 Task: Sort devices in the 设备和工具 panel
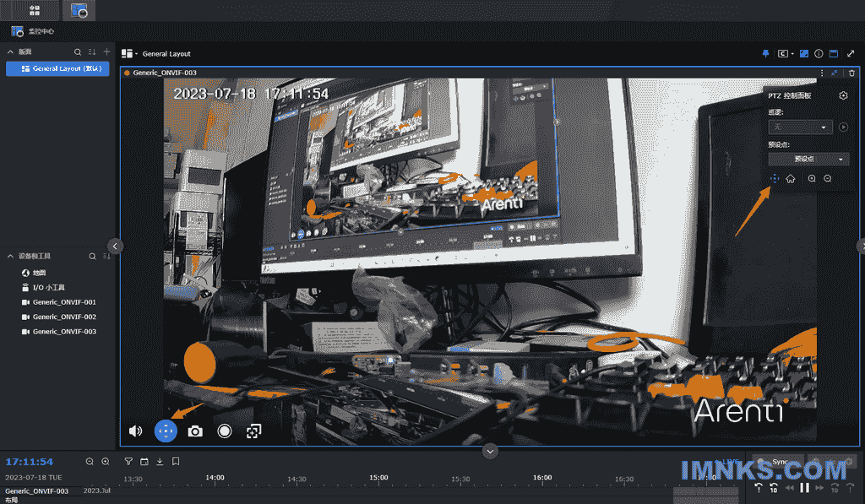click(106, 257)
